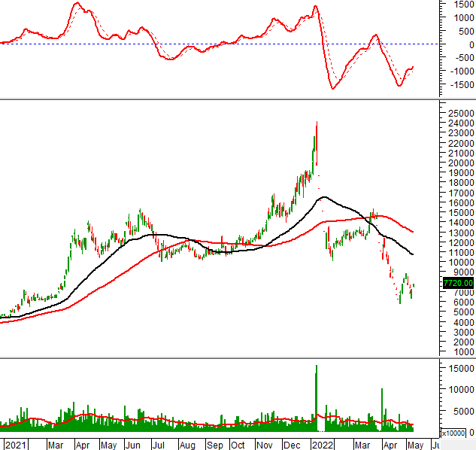Click the x10000 volume scale label
The height and width of the screenshot is (450, 476).
click(x=452, y=433)
